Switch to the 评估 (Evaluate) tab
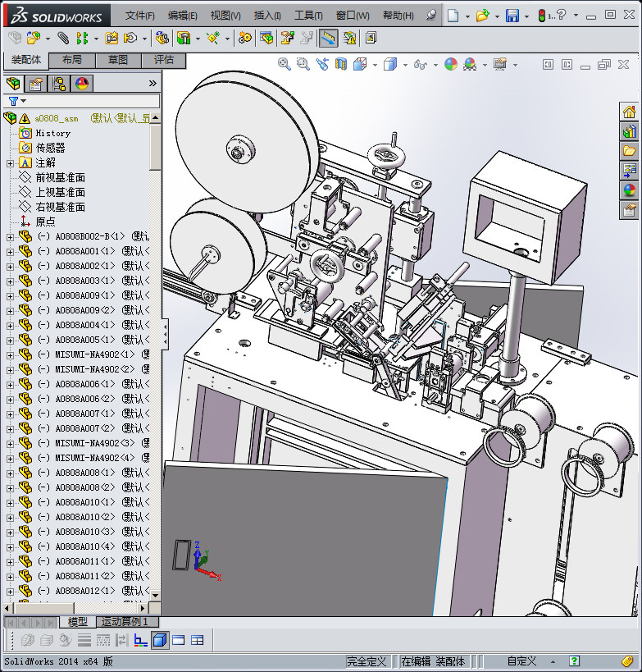Image resolution: width=642 pixels, height=672 pixels. 163,60
